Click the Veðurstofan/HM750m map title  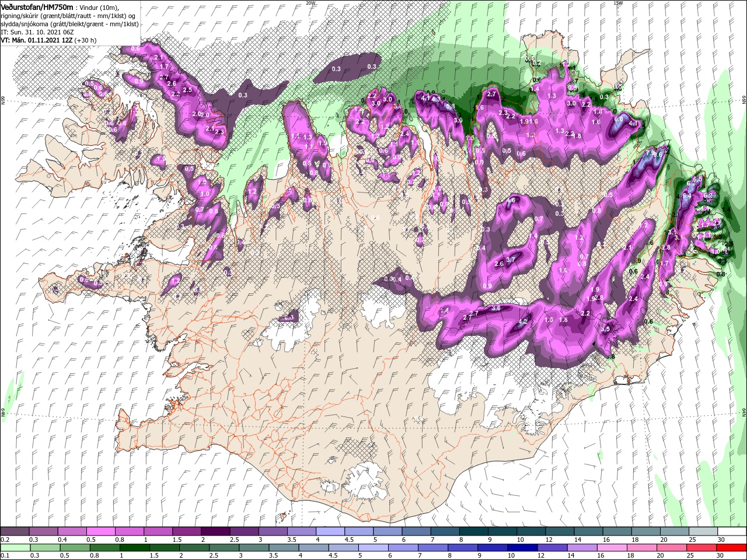37,6
